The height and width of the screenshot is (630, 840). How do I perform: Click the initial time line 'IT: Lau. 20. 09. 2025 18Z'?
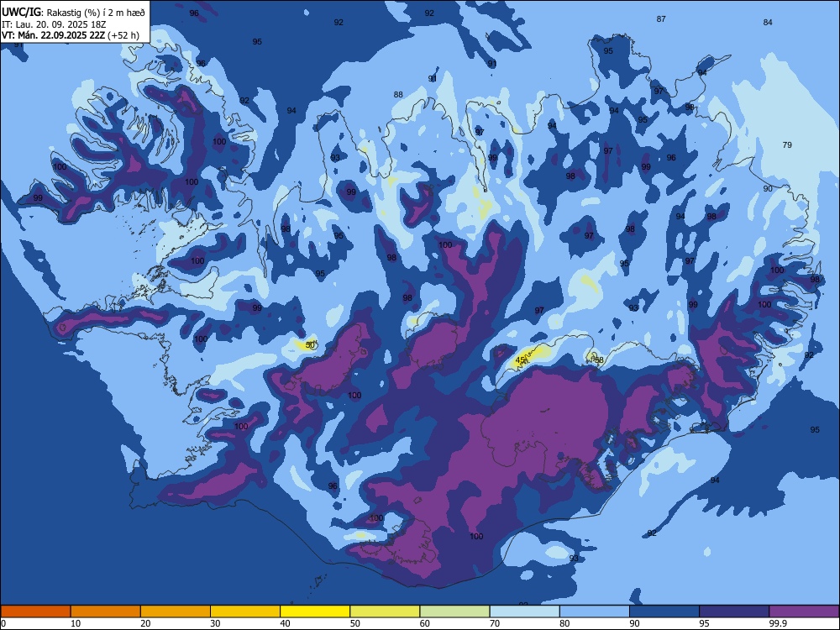[54, 24]
